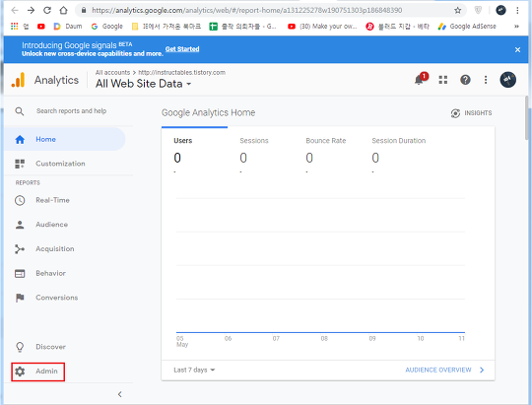The height and width of the screenshot is (405, 532).
Task: Open the (30) Make your ow... bookmark
Action: (322, 27)
